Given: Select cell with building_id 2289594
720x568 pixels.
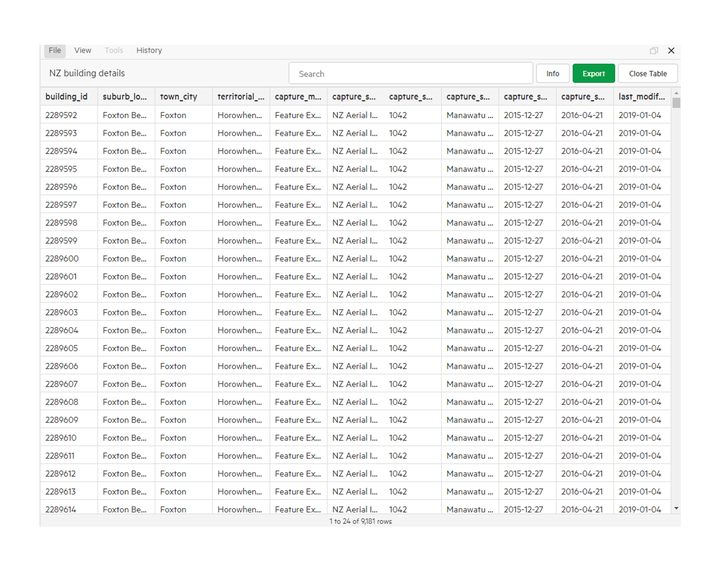Looking at the screenshot, I should 68,151.
